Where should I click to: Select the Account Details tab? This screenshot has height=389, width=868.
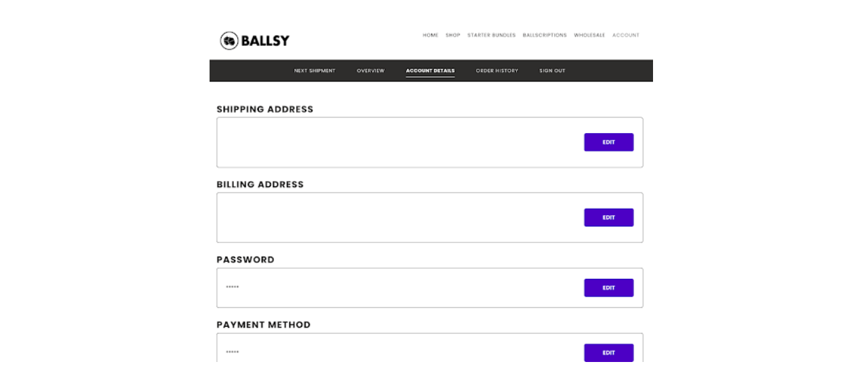430,71
